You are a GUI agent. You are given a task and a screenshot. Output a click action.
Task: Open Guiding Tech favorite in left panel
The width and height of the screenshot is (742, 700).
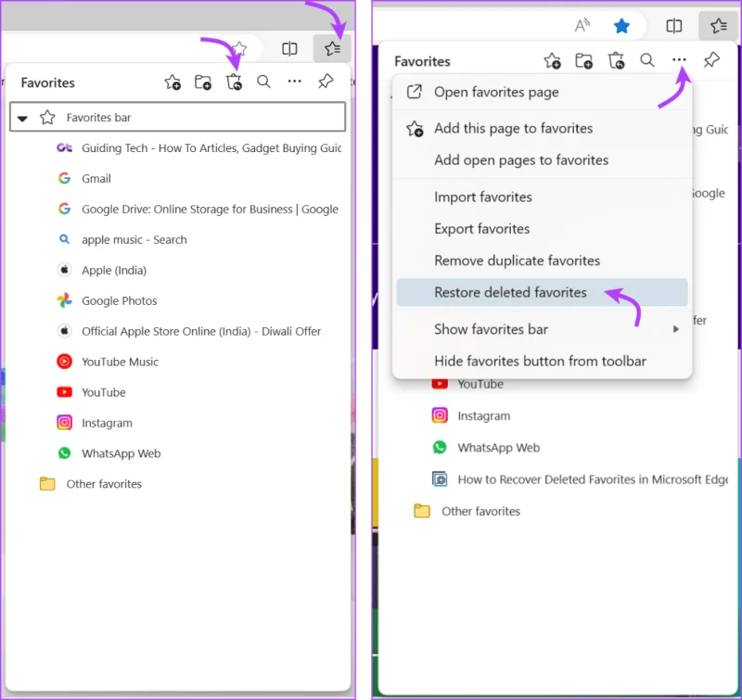point(198,148)
